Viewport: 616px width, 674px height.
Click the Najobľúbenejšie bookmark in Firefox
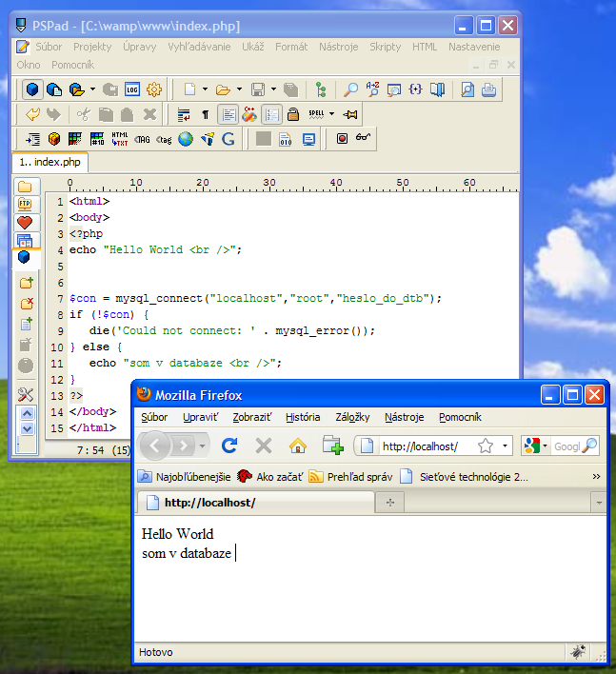[x=185, y=477]
